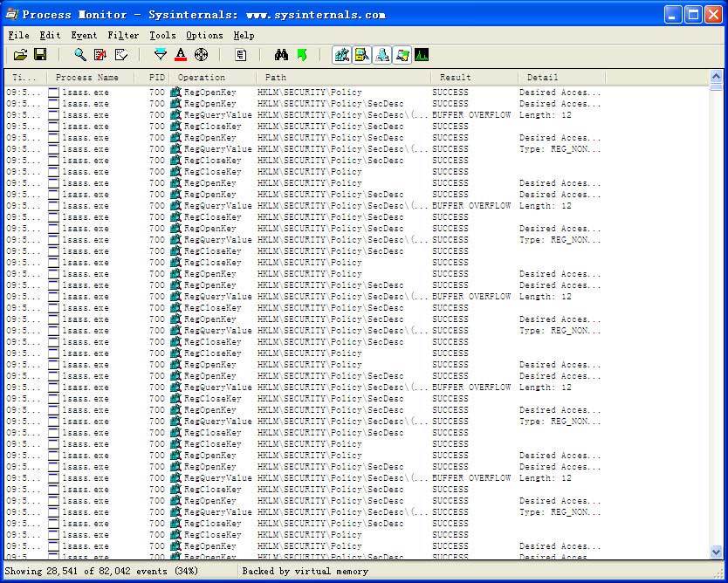Toggle event capture with the magnifier icon
728x583 pixels.
pyautogui.click(x=80, y=55)
